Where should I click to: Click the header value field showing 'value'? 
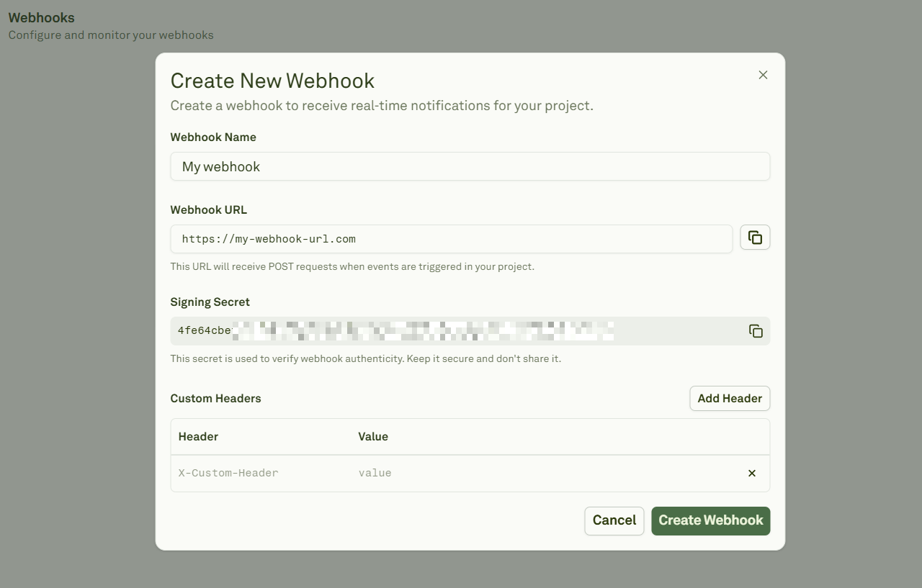tap(375, 473)
